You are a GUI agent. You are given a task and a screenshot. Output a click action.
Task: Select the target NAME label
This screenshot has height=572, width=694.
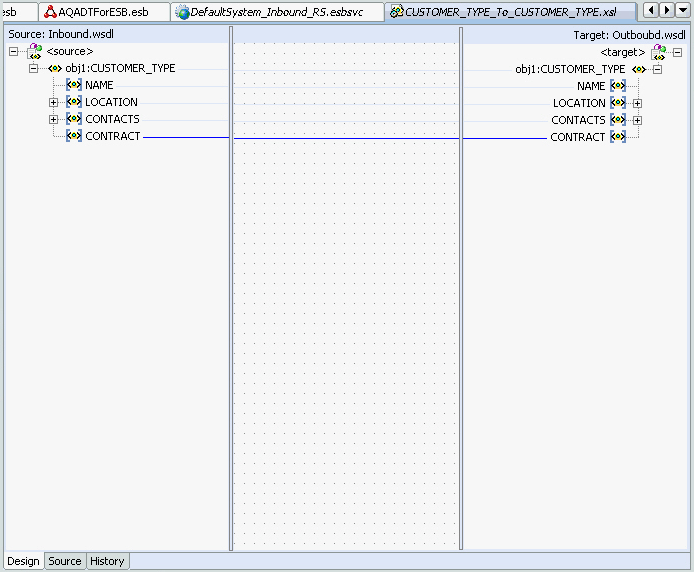[x=591, y=86]
